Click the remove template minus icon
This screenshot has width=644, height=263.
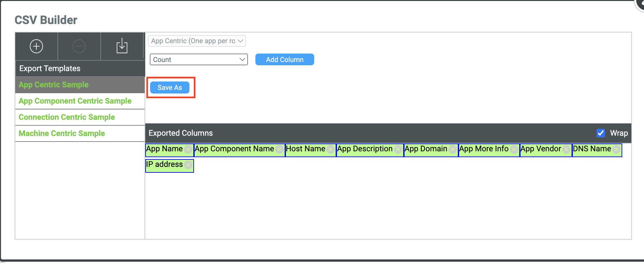tap(79, 46)
